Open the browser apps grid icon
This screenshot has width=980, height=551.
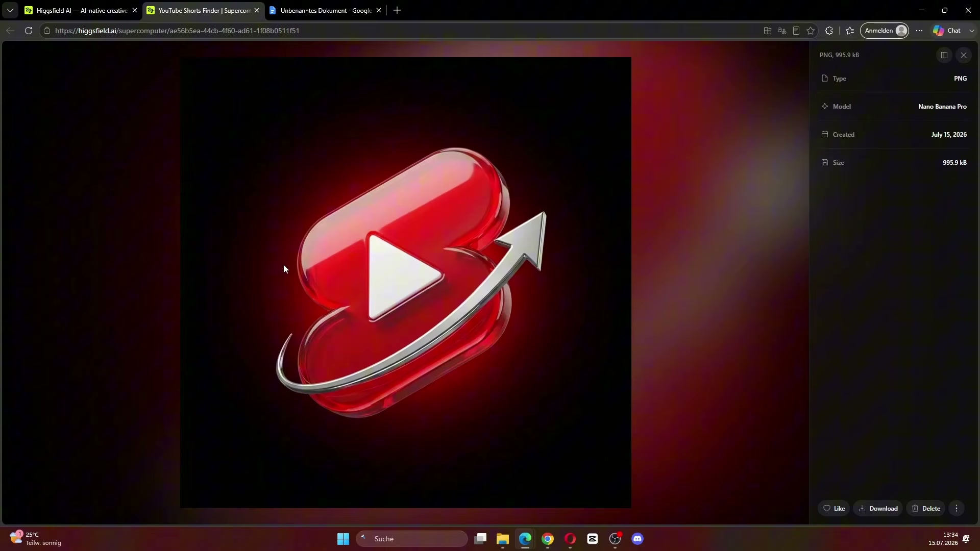pyautogui.click(x=768, y=31)
